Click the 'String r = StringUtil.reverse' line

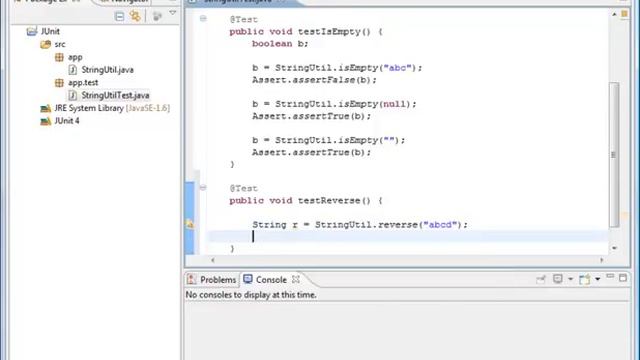coord(360,224)
